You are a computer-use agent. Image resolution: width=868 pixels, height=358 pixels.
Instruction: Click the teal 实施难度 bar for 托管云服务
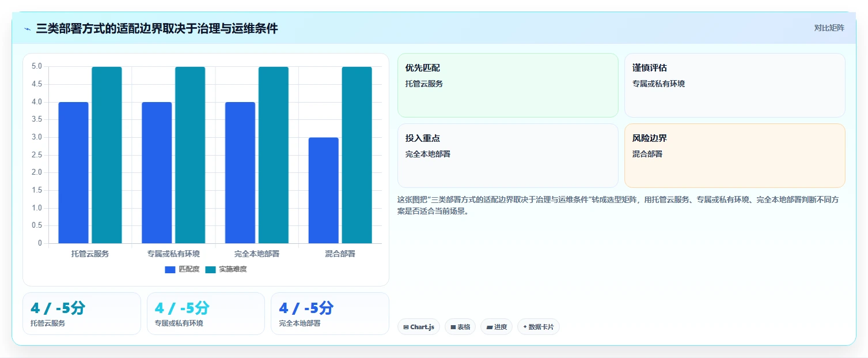107,155
